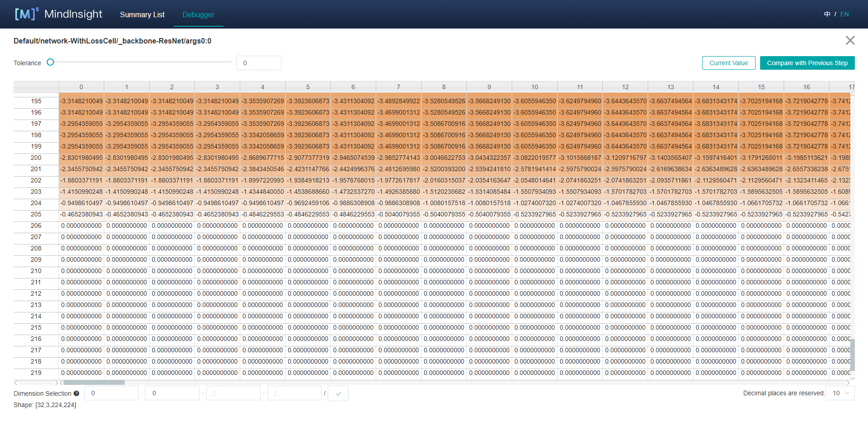Click the MindInsight logo icon
Image resolution: width=868 pixels, height=422 pixels.
pyautogui.click(x=26, y=14)
